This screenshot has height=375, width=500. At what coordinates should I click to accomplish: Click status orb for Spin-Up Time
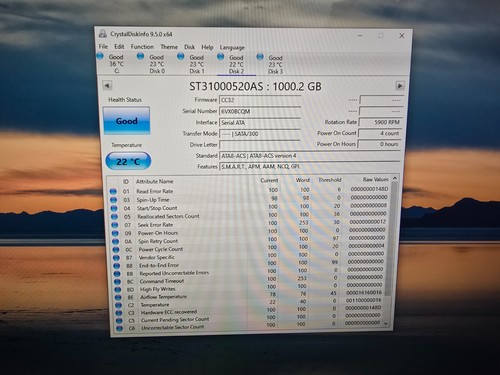(113, 200)
